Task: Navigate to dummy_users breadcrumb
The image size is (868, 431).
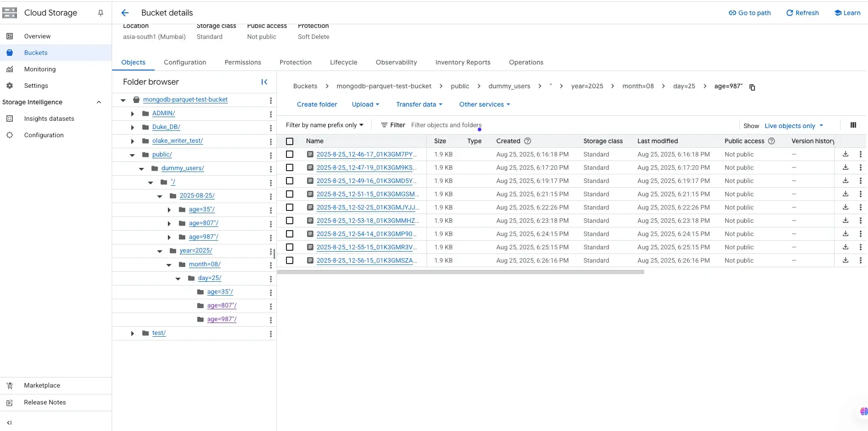Action: coord(509,86)
